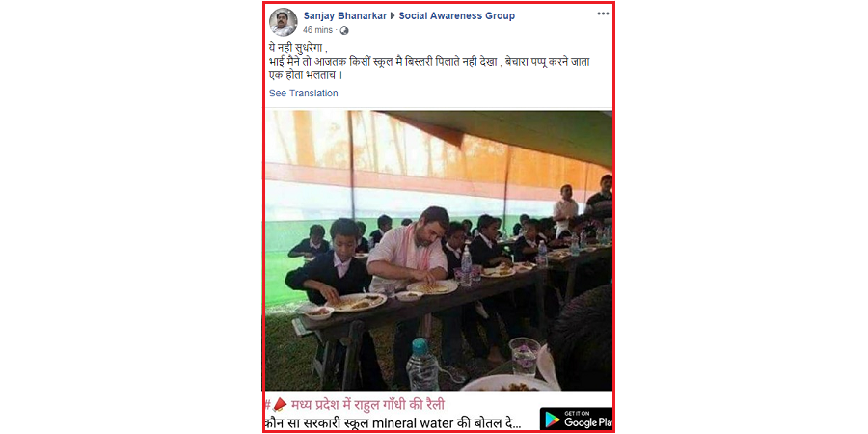
Task: Click the standing man in a white shirt
Action: [x=566, y=207]
